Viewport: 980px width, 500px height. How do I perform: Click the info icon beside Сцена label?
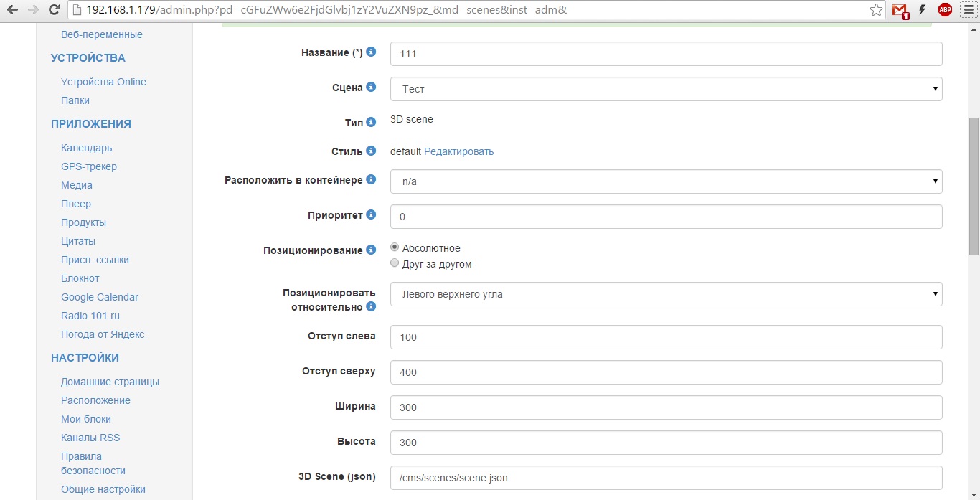[371, 87]
